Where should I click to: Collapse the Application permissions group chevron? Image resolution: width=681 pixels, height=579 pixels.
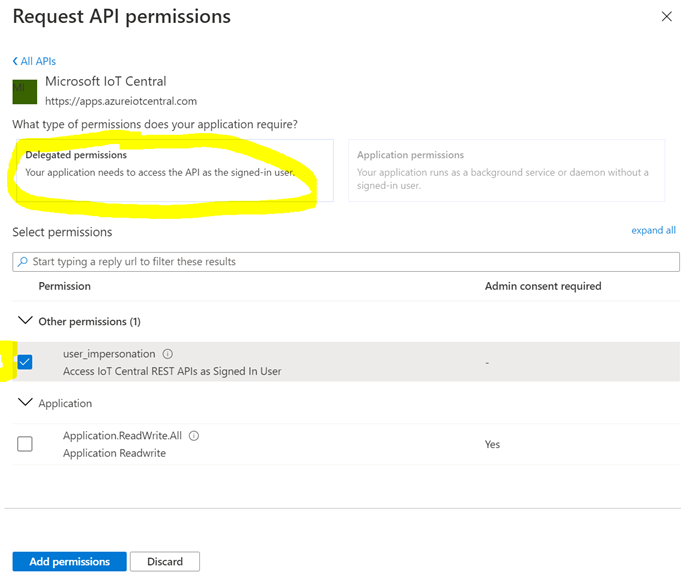coord(25,403)
